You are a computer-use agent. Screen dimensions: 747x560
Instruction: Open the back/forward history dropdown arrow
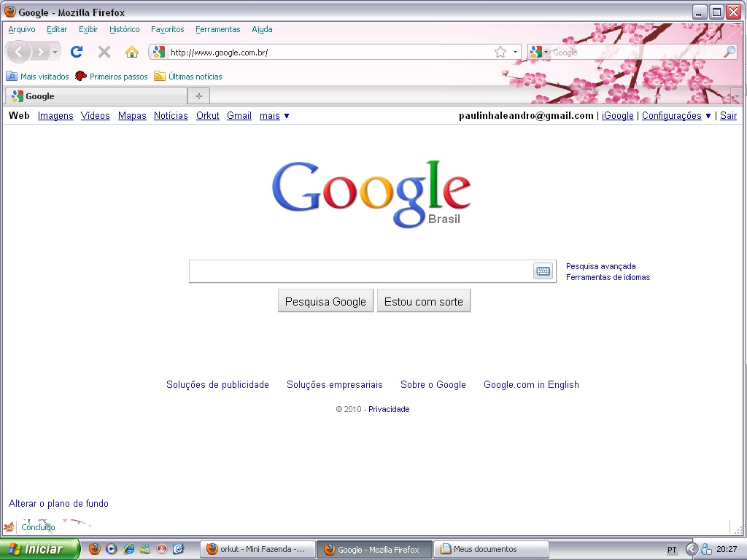point(55,52)
